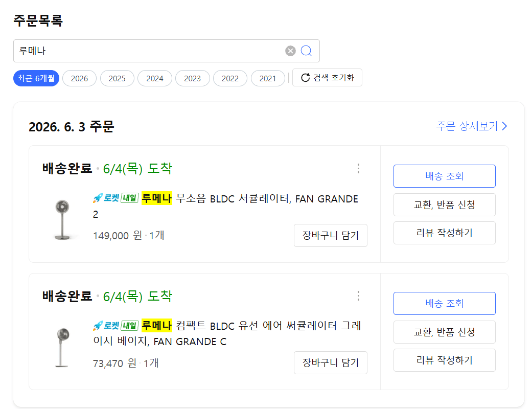The height and width of the screenshot is (409, 532).
Task: Request exchange or return for FAN GRANDE C
Action: pyautogui.click(x=445, y=332)
